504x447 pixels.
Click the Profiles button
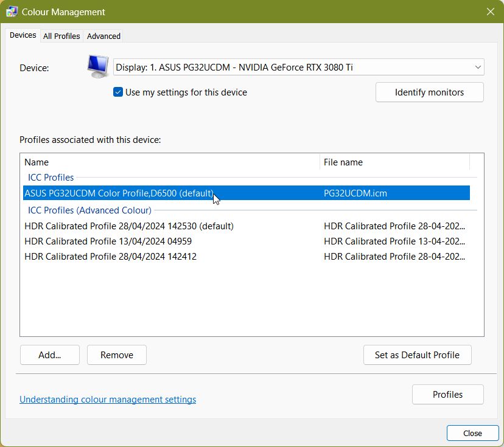(x=448, y=394)
